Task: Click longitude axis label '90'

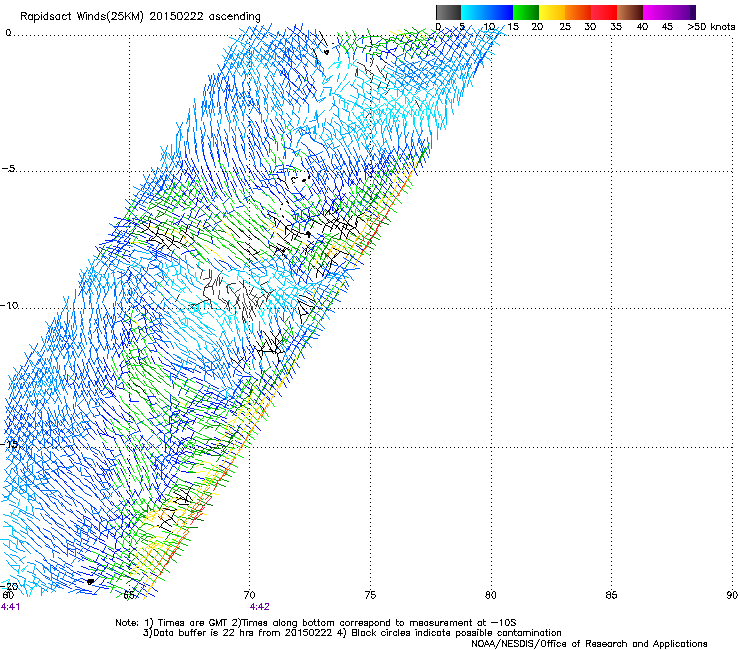Action: (732, 595)
